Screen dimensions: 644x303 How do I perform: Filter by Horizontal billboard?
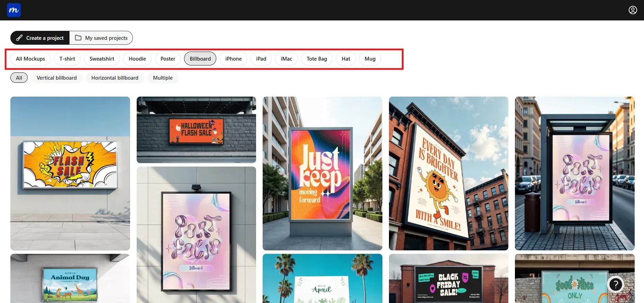click(115, 78)
